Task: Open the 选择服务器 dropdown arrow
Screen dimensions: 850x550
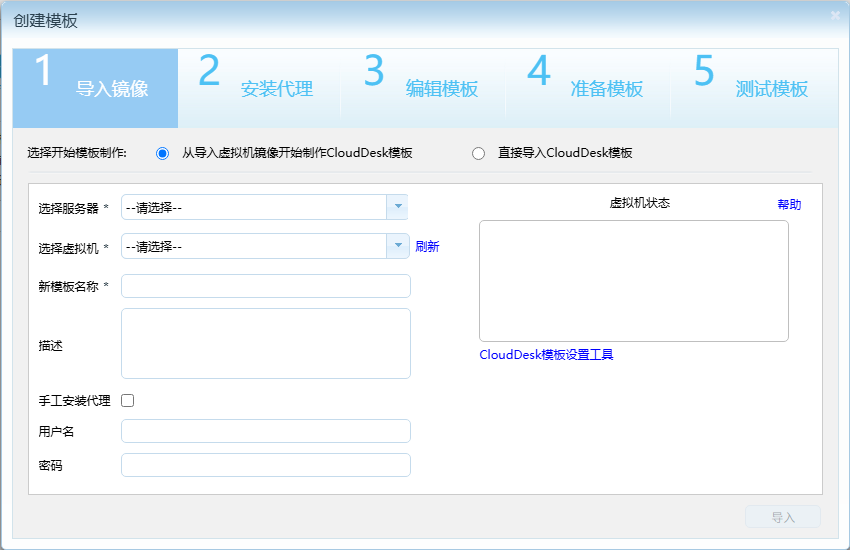Action: [397, 207]
